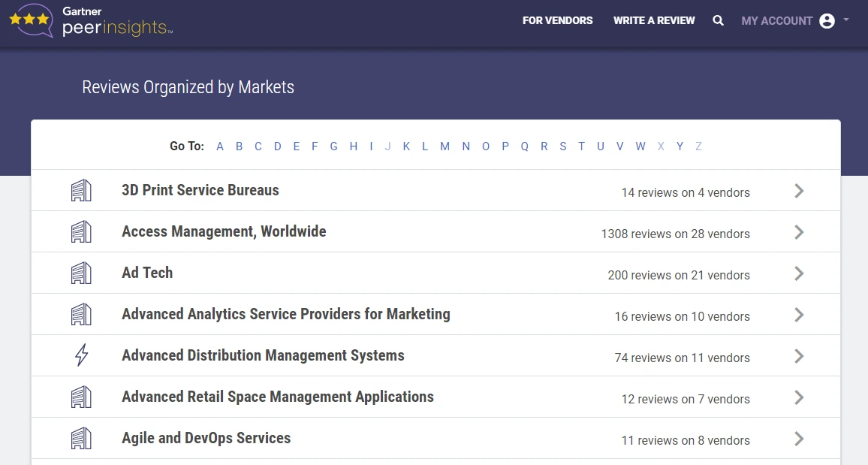Open Advanced Retail Space Management Applications
The width and height of the screenshot is (868, 465).
277,397
